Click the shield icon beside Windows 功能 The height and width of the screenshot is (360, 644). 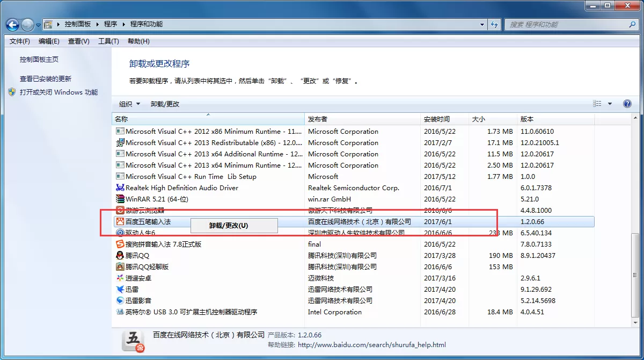pyautogui.click(x=12, y=92)
